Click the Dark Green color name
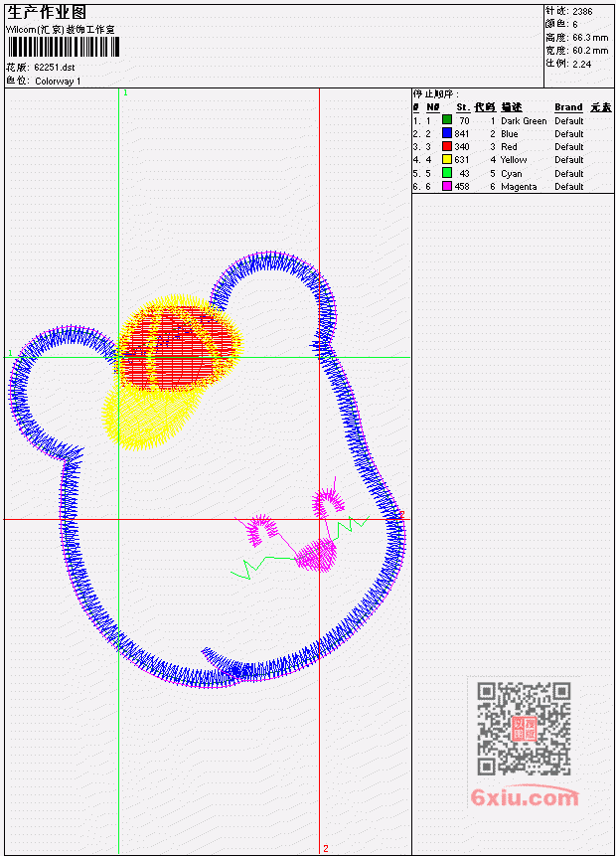Viewport: 616px width, 856px height. (x=524, y=120)
